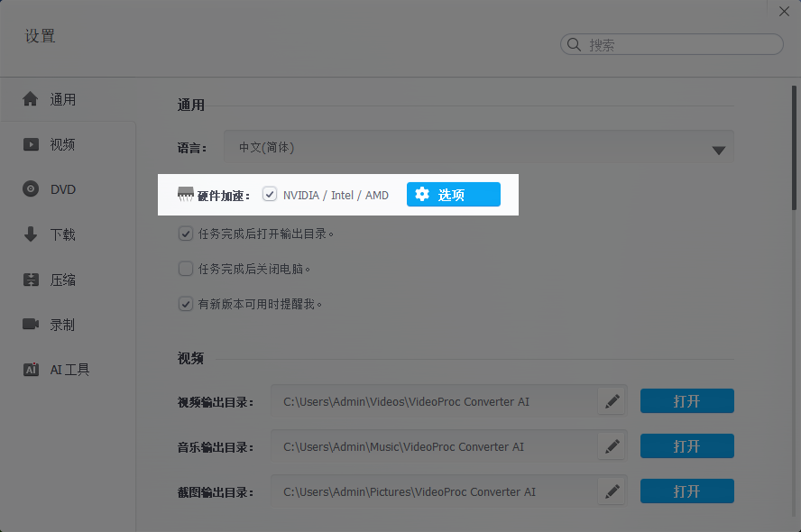
Task: Click the 截图输出目录 path field
Action: pyautogui.click(x=434, y=491)
